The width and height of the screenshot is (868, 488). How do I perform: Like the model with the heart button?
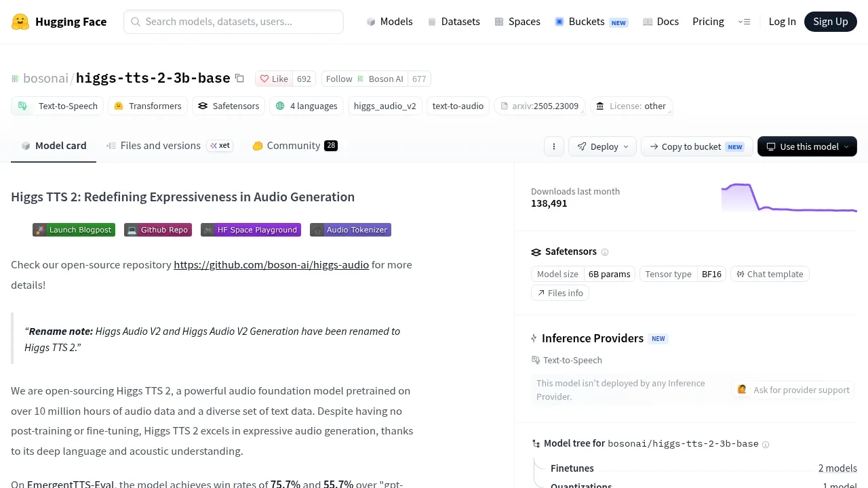tap(274, 79)
